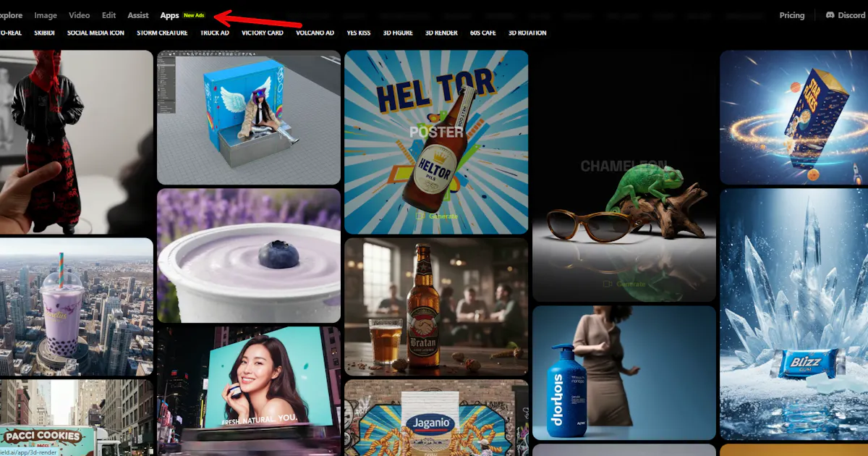Screen dimensions: 868x456
Task: Open the Bratan beer bottle pub thumbnail
Action: pyautogui.click(x=436, y=307)
